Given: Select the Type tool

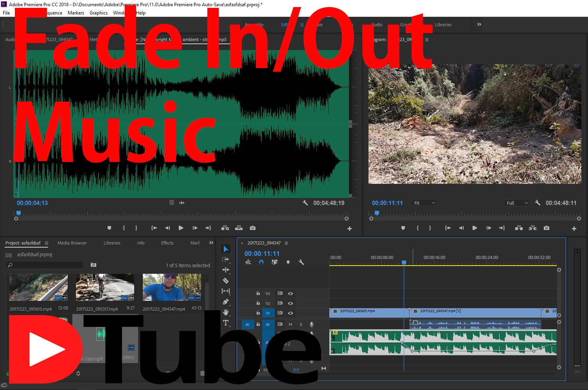Looking at the screenshot, I should [x=226, y=323].
